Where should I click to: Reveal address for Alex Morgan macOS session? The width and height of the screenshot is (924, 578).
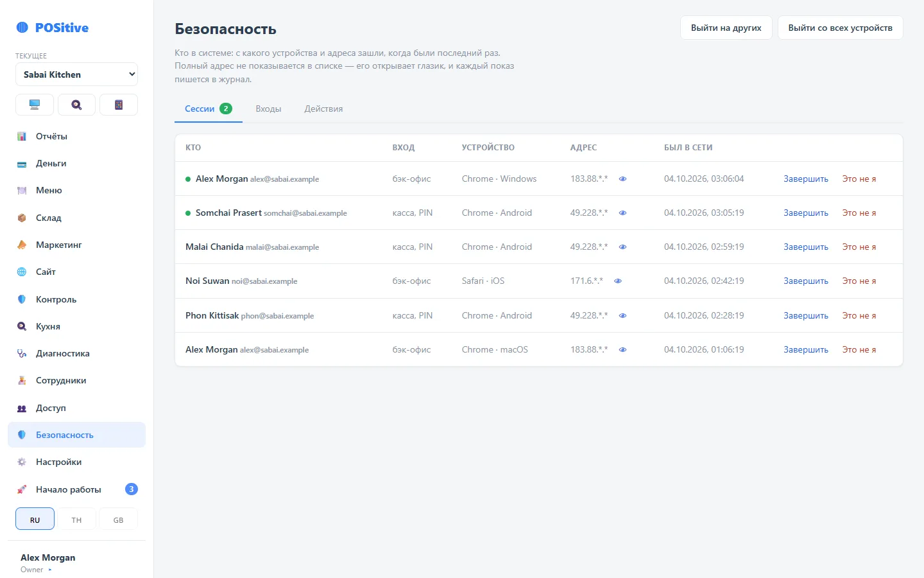622,350
